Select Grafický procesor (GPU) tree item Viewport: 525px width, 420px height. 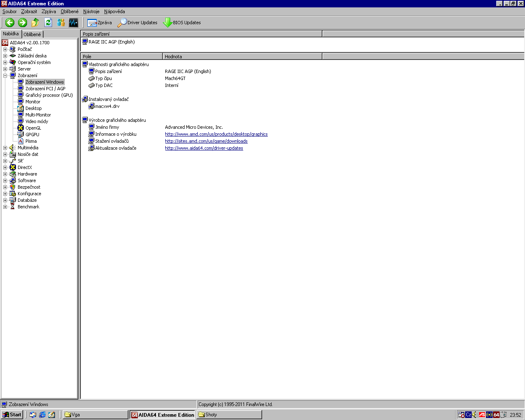click(49, 95)
